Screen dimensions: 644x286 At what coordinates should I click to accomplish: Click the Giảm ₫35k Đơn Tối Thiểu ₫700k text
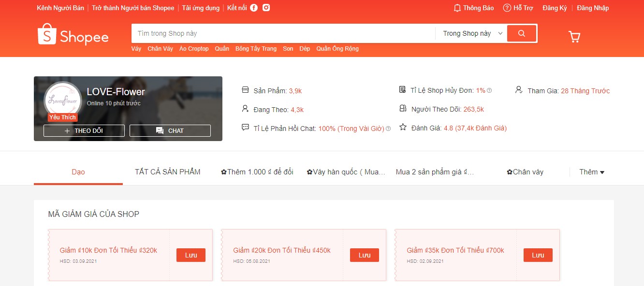(455, 250)
